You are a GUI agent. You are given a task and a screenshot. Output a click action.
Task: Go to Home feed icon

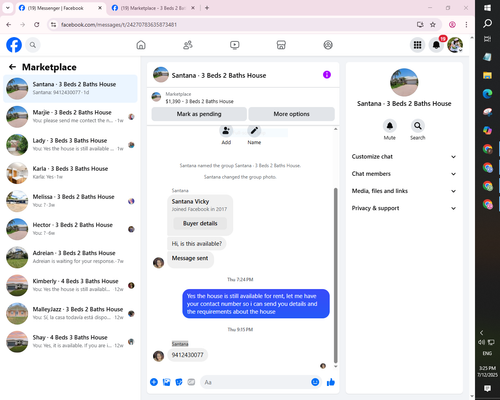tap(141, 45)
